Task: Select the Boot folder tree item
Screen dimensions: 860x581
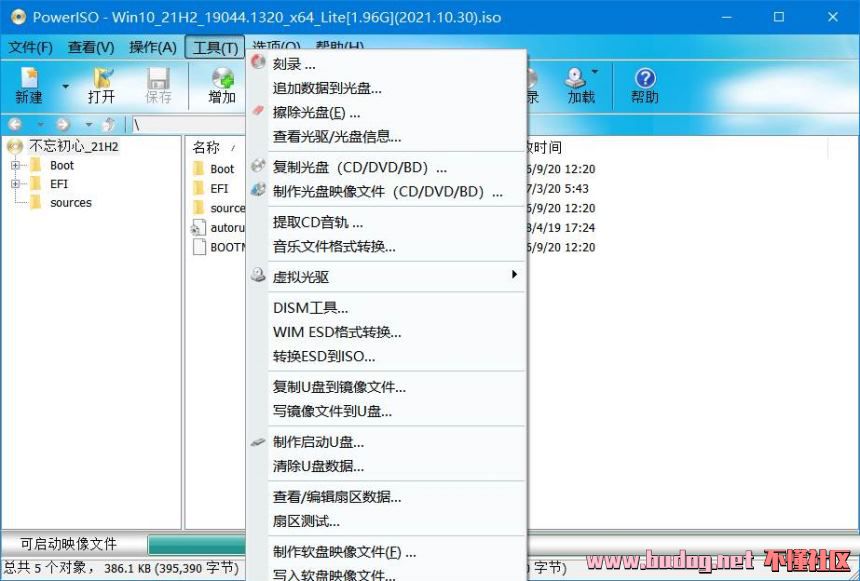Action: (61, 165)
